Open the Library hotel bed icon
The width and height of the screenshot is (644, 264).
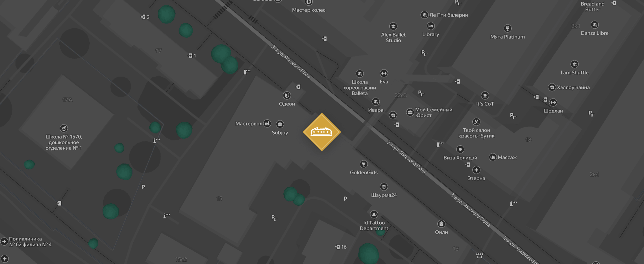point(430,26)
